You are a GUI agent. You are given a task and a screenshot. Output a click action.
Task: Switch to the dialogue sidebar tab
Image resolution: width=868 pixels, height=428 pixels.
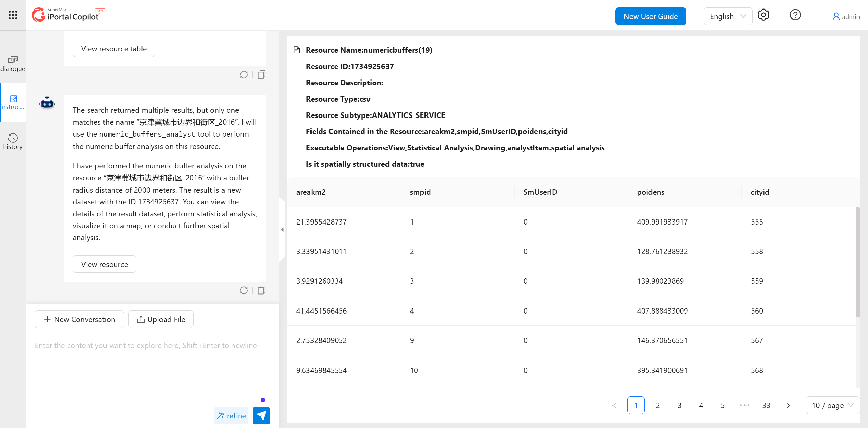(x=13, y=64)
